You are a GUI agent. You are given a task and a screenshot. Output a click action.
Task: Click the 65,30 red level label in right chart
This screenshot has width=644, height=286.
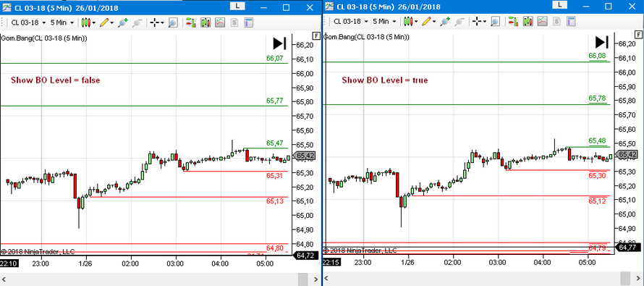(x=597, y=175)
